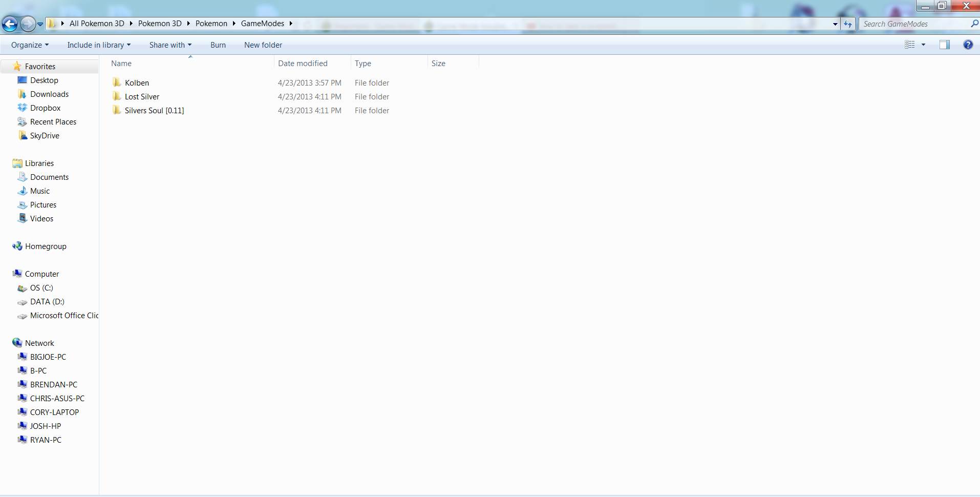Click Burn in the toolbar

(x=218, y=45)
